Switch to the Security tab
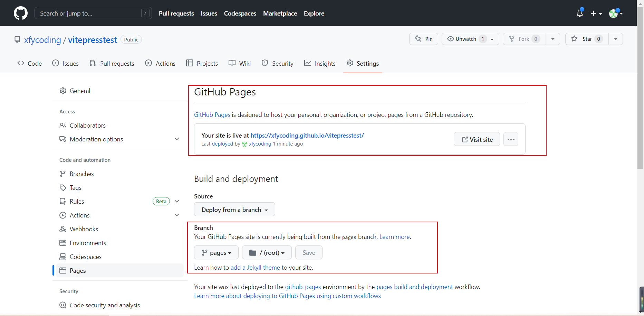Screen dimensions: 644x316 [278, 63]
